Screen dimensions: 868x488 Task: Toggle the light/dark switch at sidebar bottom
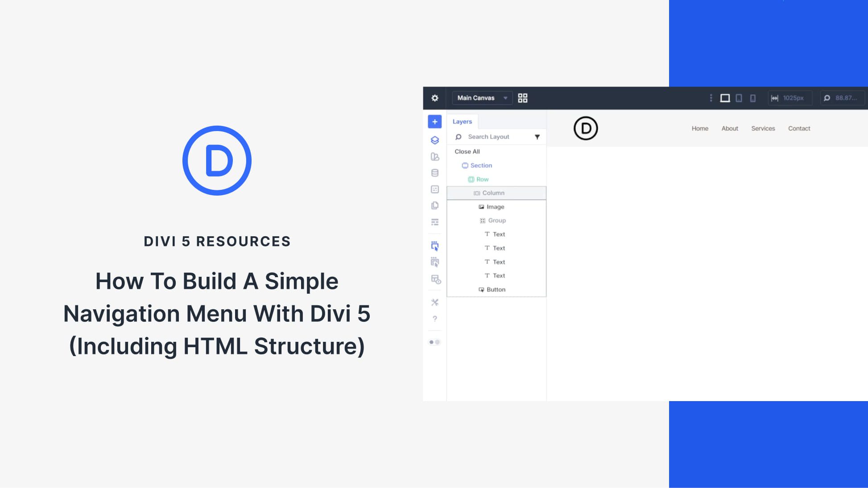click(x=434, y=342)
